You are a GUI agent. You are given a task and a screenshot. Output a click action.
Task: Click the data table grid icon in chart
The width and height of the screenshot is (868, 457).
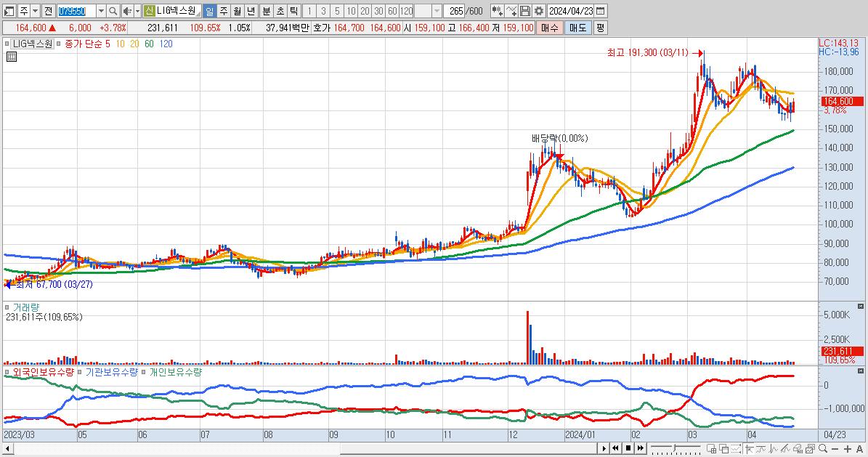click(11, 57)
